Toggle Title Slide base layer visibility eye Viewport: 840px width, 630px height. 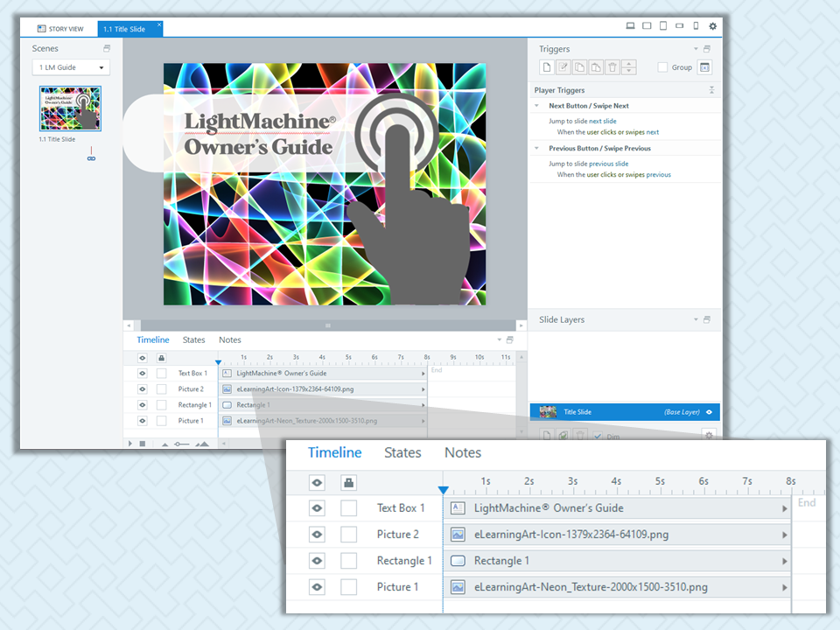710,412
